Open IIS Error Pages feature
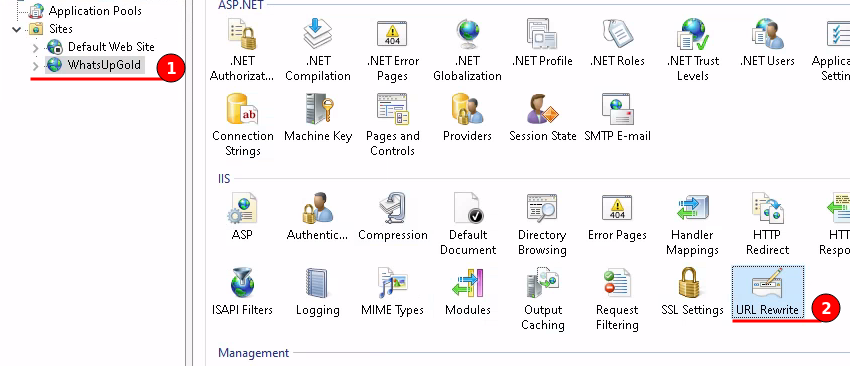The height and width of the screenshot is (366, 850). (617, 217)
